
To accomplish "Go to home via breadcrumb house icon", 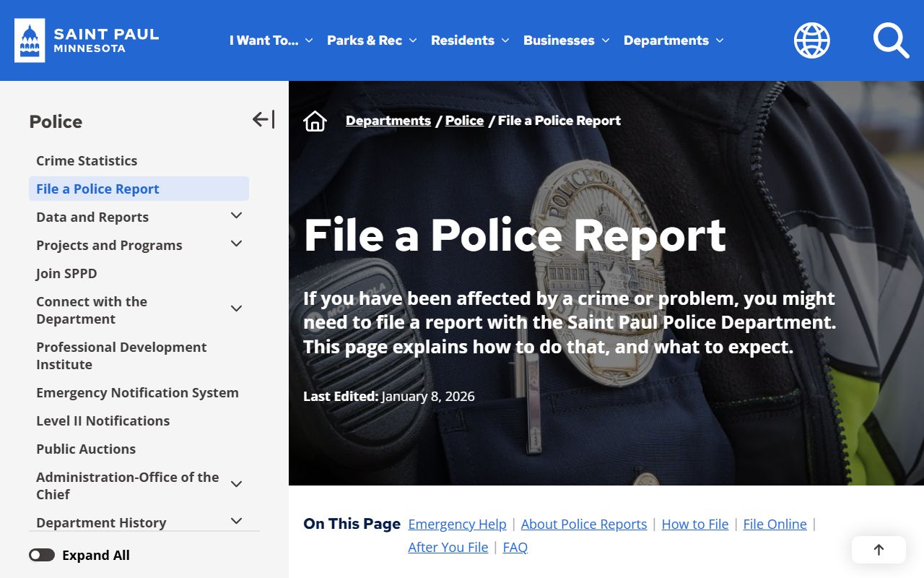I will [x=315, y=121].
